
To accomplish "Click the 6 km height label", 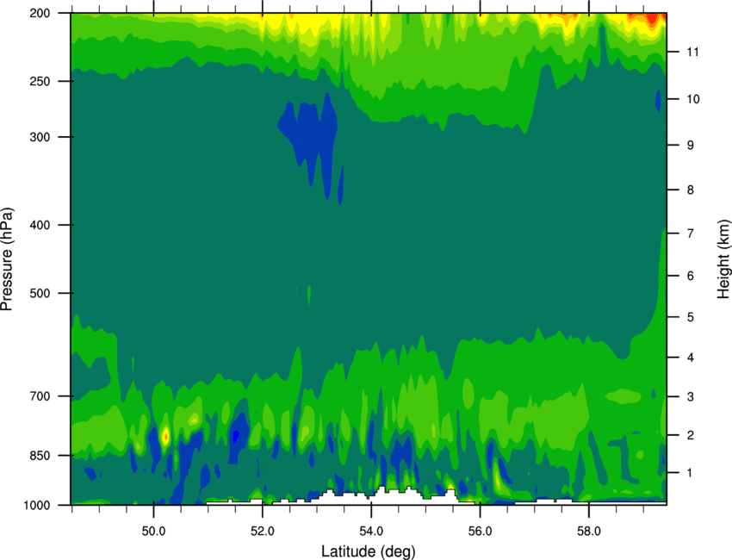I will tap(691, 276).
